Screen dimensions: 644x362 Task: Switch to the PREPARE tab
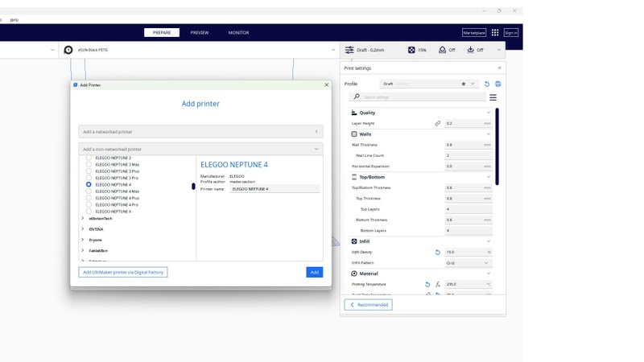click(x=162, y=32)
